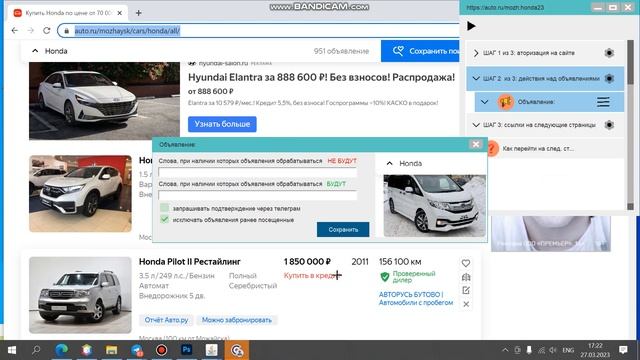Click the question icon 'Как перейти на след. ст...'
This screenshot has height=360, width=640.
pos(492,149)
